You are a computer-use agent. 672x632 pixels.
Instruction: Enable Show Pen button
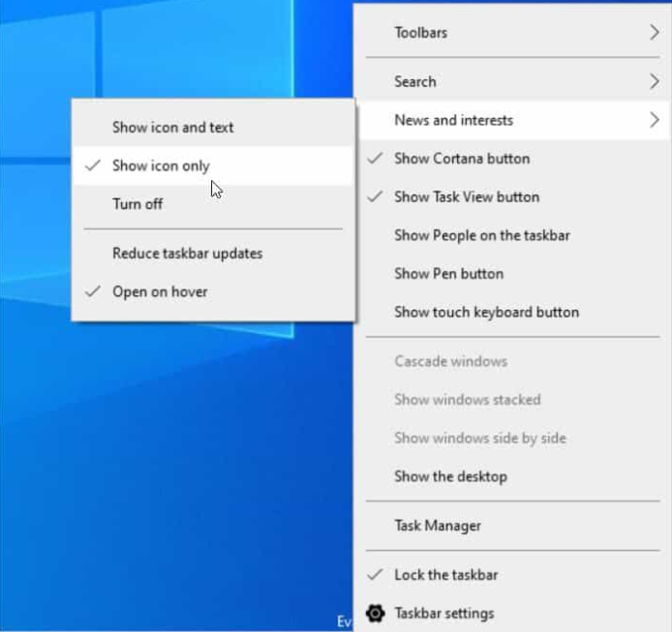point(448,274)
